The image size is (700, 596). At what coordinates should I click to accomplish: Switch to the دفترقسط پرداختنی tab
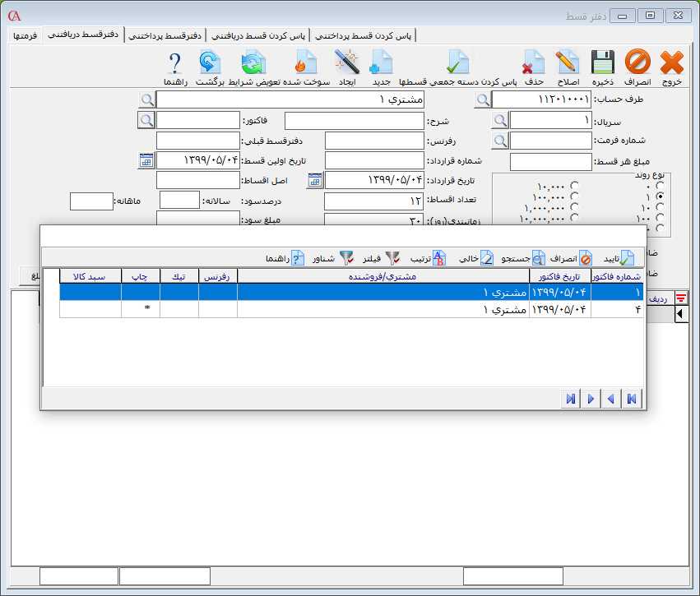pos(168,36)
